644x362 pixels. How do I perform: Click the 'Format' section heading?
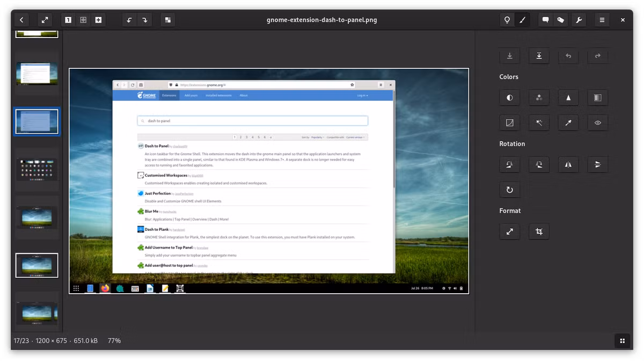tap(510, 211)
